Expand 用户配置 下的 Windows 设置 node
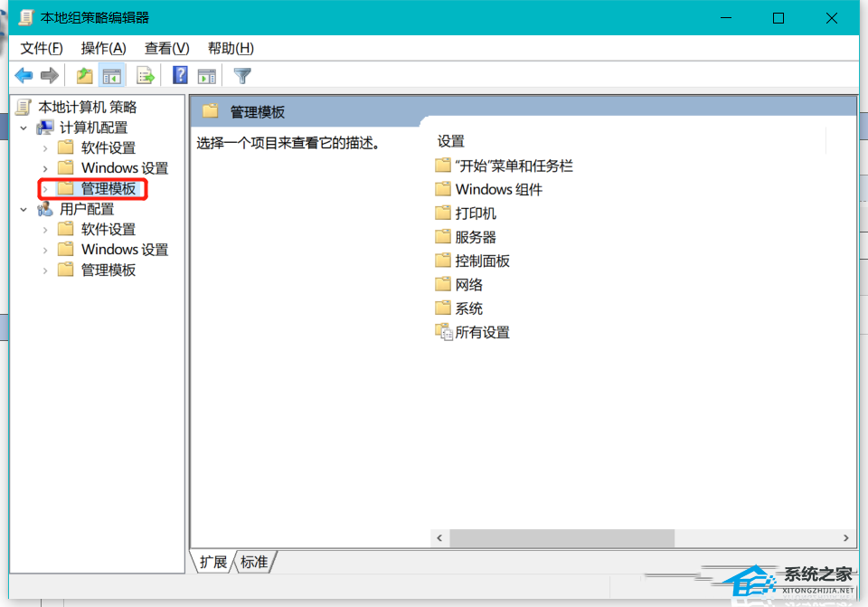This screenshot has height=607, width=868. pyautogui.click(x=44, y=249)
